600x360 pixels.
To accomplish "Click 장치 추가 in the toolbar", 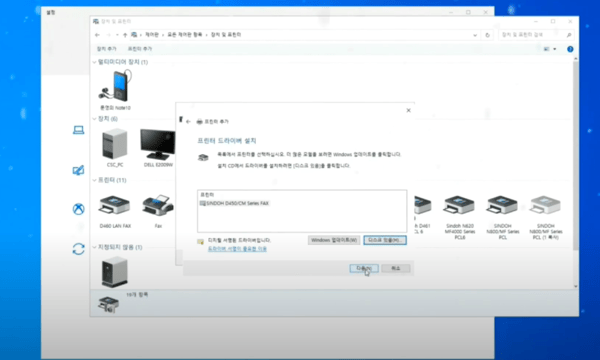I will click(106, 49).
